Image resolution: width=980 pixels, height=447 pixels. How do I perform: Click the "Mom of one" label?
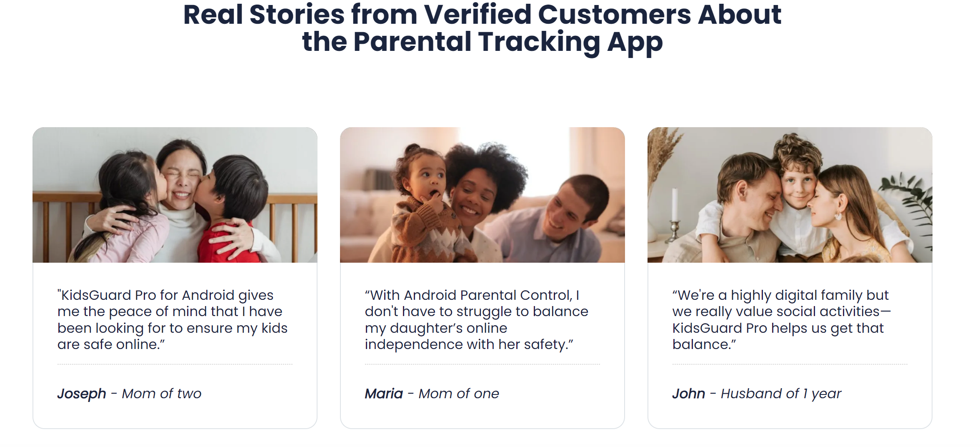coord(459,394)
